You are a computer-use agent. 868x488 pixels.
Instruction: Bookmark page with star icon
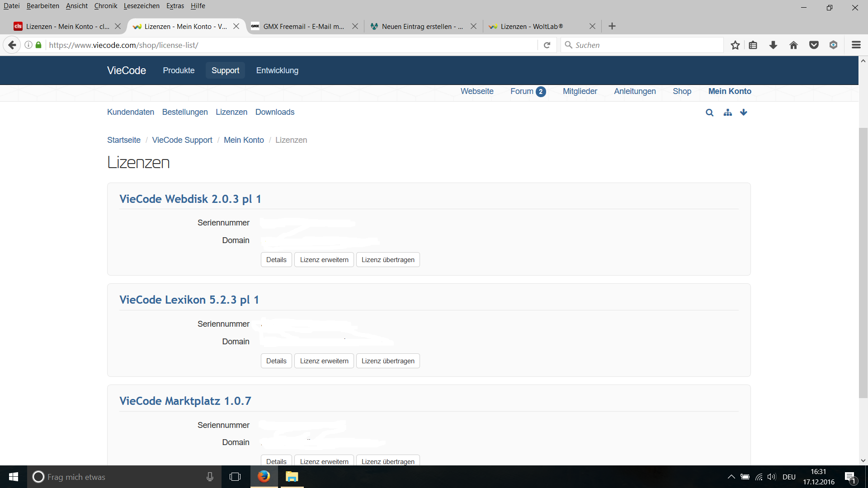click(735, 45)
